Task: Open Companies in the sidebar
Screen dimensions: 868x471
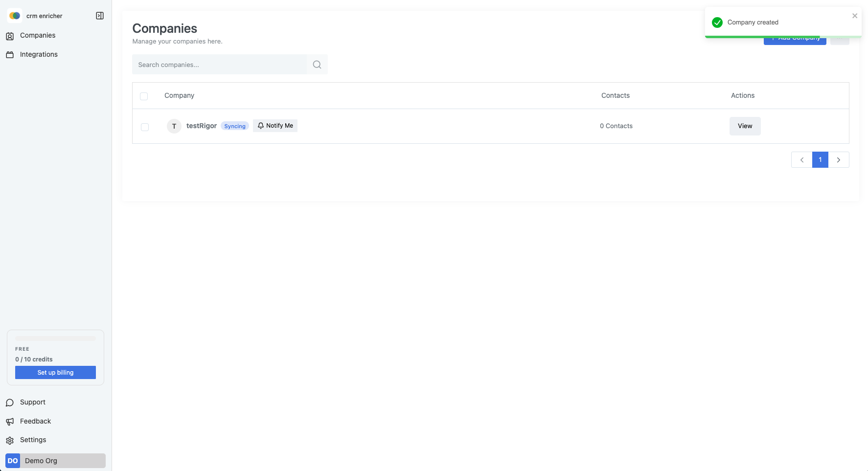Action: 38,35
